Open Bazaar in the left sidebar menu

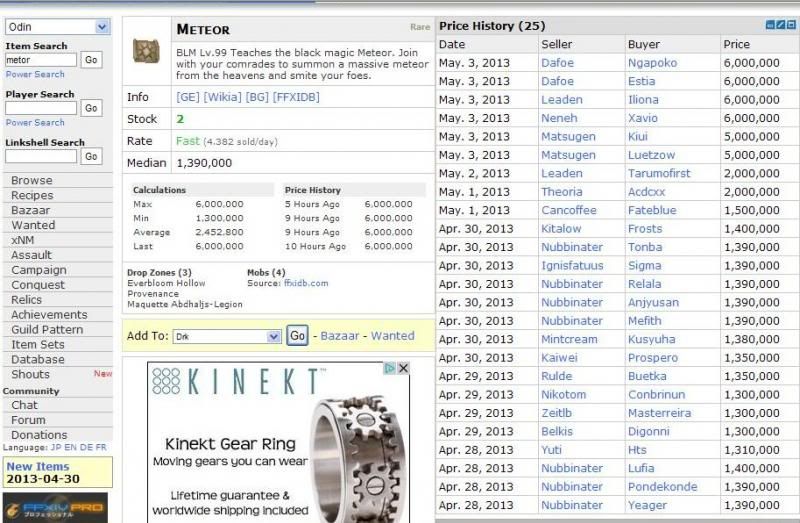click(x=31, y=210)
